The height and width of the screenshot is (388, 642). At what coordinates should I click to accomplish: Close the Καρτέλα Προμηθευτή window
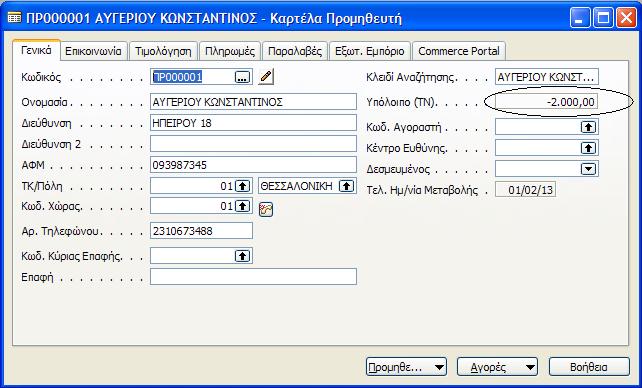tap(626, 18)
